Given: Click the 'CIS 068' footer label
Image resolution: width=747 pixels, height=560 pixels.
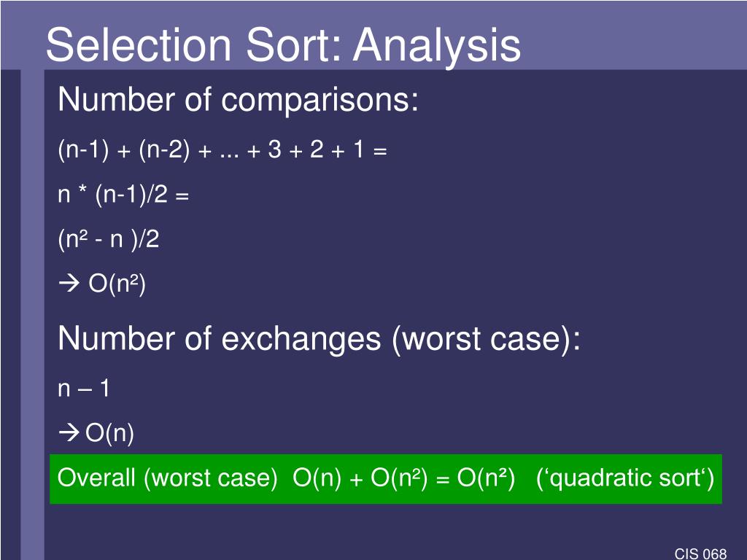Looking at the screenshot, I should (701, 554).
